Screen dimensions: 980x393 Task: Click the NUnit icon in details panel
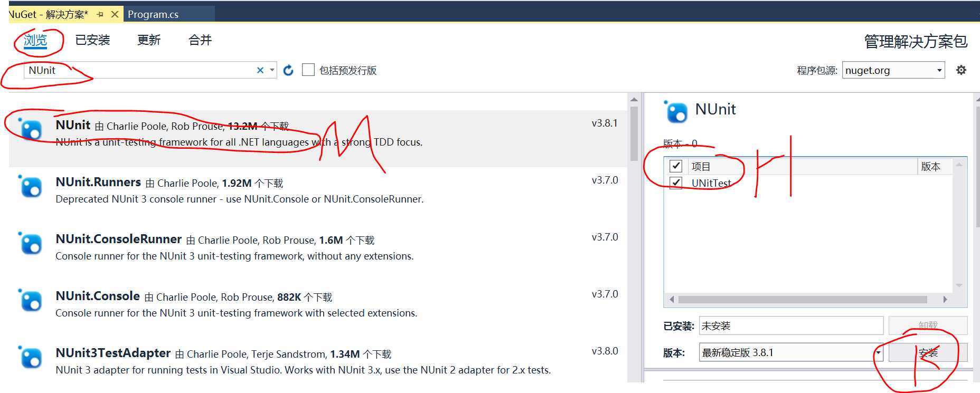click(x=676, y=111)
